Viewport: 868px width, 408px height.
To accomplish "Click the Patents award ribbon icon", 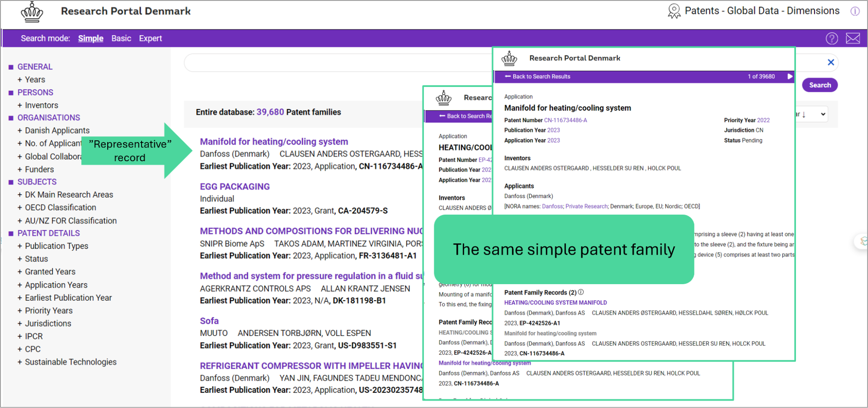I will [x=673, y=11].
